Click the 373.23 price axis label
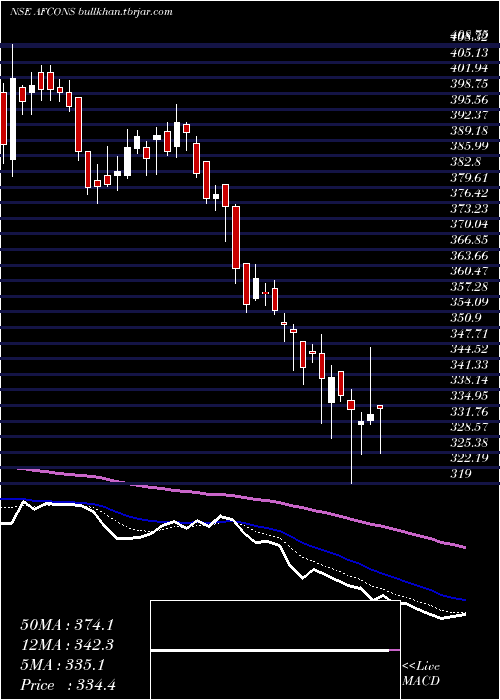This screenshot has width=500, height=700. click(468, 209)
